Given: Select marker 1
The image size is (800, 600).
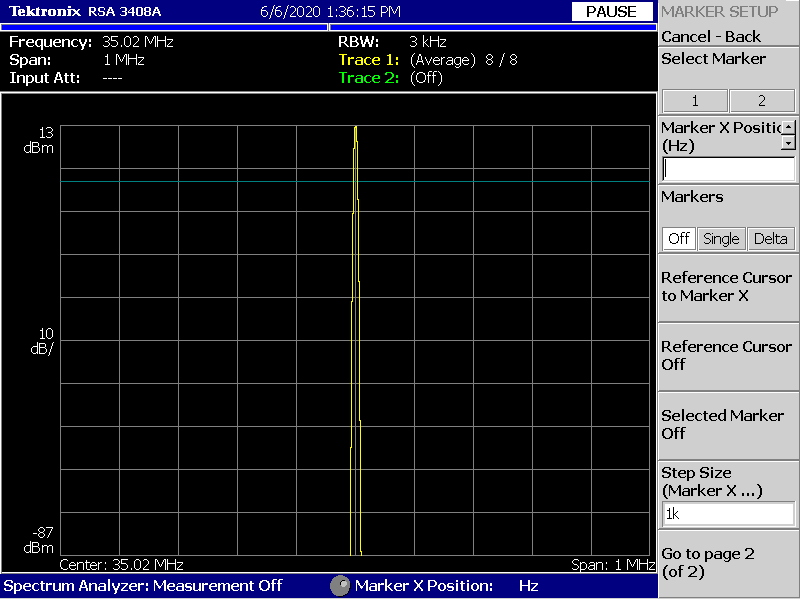Looking at the screenshot, I should coord(695,101).
